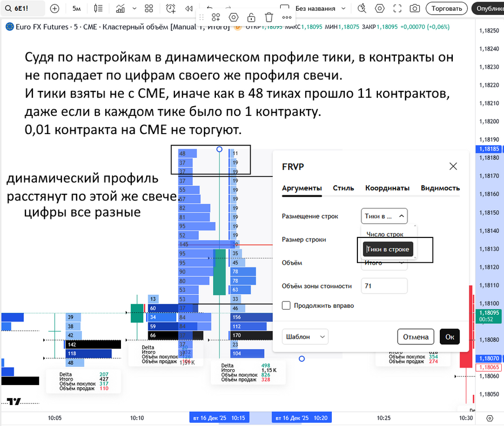Click the 10:20 date label on time axis
Screen dimensions: 504x426
(x=302, y=418)
